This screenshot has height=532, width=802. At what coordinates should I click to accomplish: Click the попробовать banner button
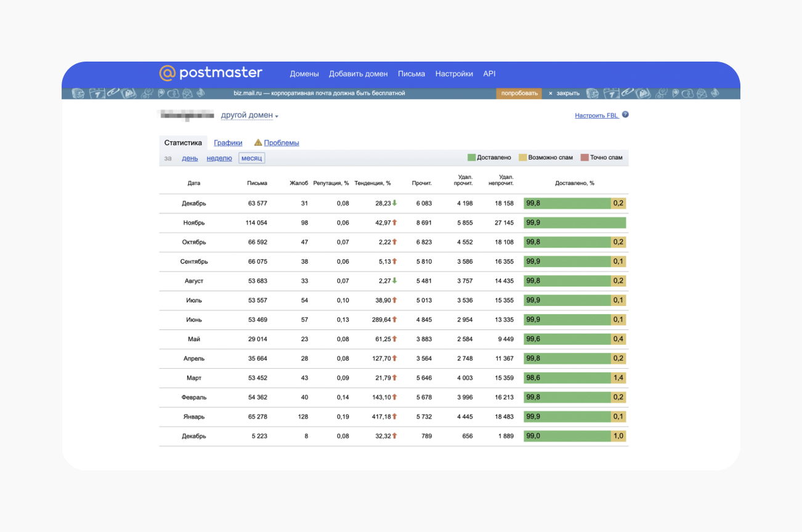pos(519,94)
